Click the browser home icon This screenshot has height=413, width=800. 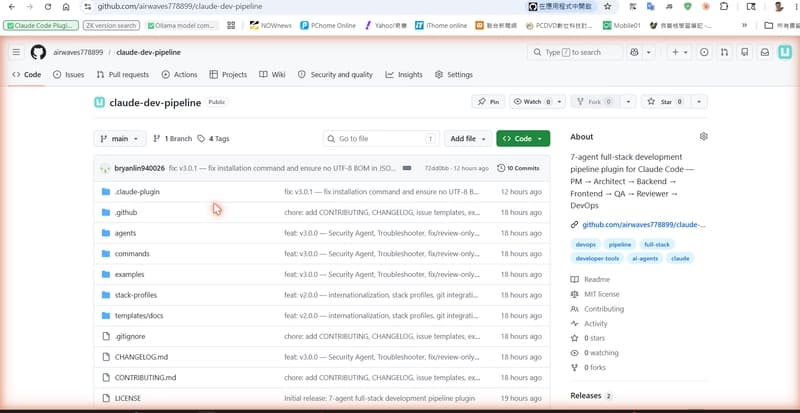[x=66, y=7]
